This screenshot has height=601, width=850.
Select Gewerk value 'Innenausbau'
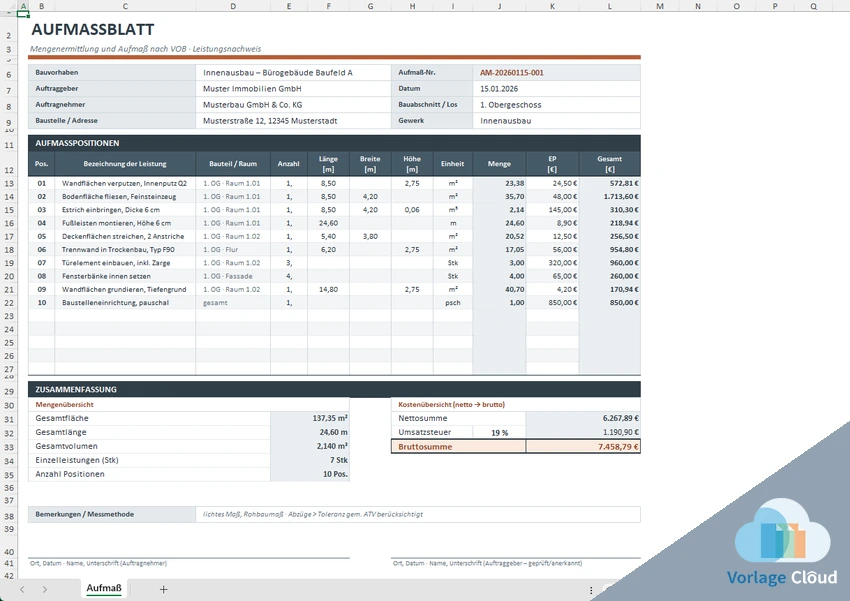pyautogui.click(x=556, y=121)
